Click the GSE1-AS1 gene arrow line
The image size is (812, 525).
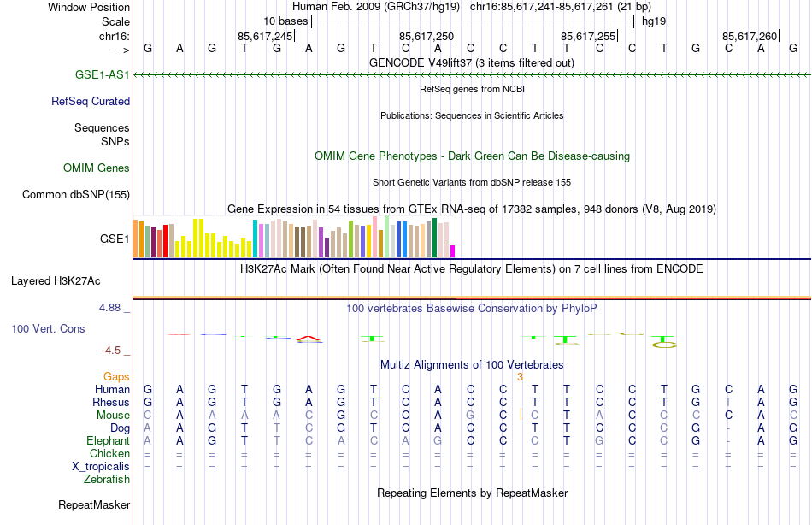pyautogui.click(x=472, y=75)
